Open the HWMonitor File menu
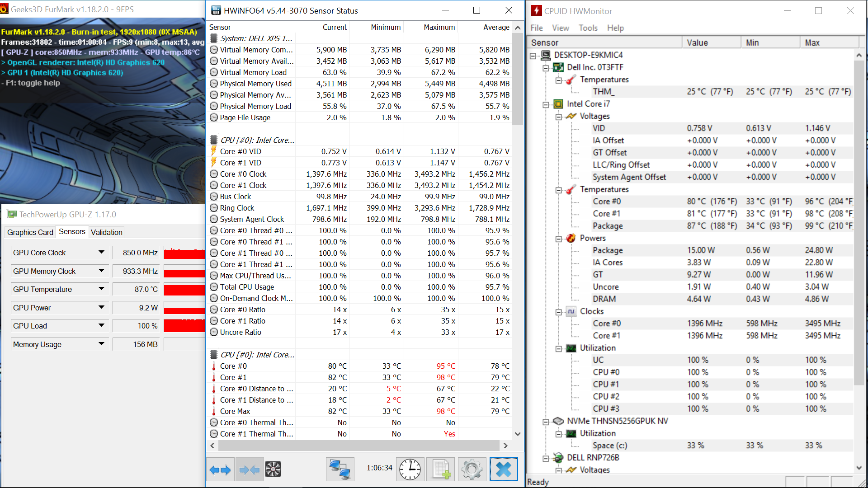Image resolution: width=868 pixels, height=488 pixels. tap(537, 28)
